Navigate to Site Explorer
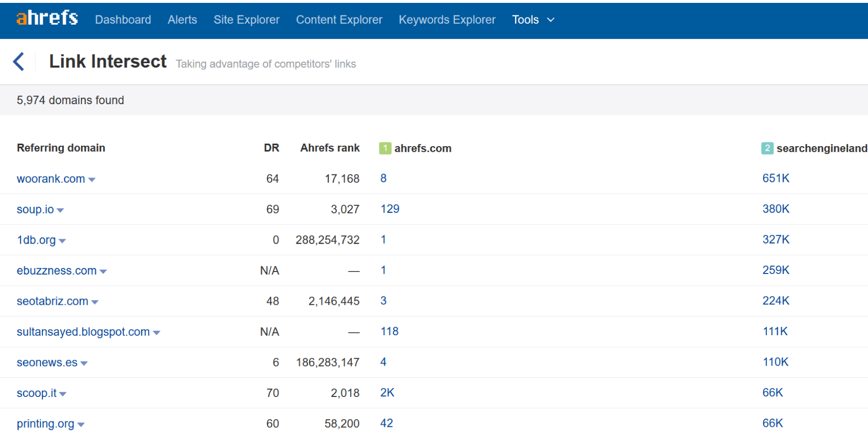 [246, 20]
